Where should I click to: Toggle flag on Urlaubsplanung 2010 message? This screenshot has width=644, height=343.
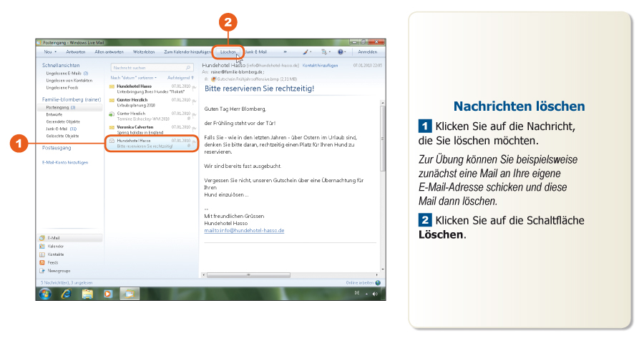(194, 100)
